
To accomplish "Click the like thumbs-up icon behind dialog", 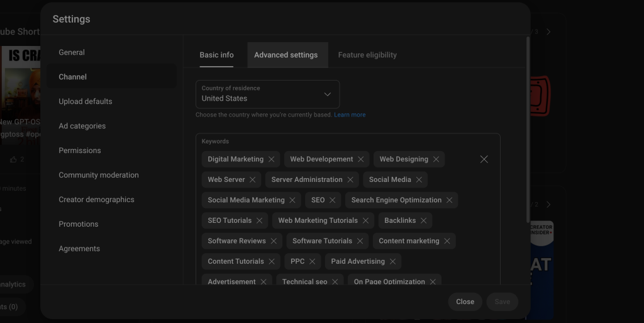I will [x=13, y=159].
